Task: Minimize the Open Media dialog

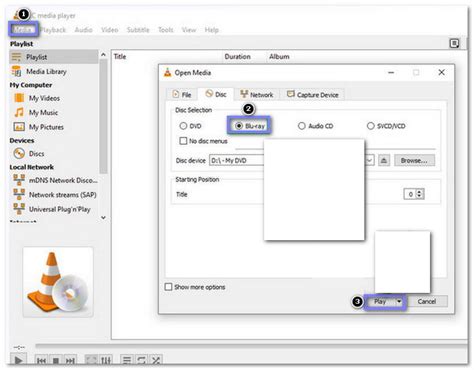Action: 391,72
